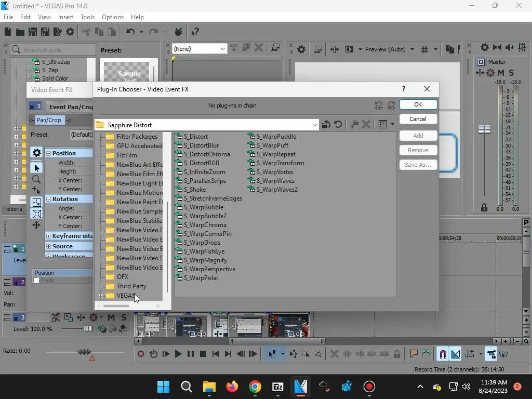This screenshot has height=399, width=532.
Task: Click the Master Bus audio properties gear
Action: 485,47
